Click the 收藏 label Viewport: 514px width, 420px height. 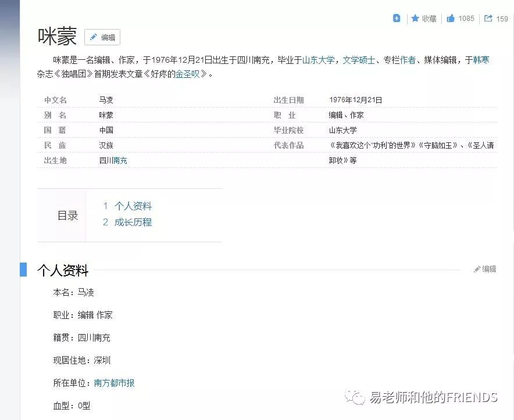click(429, 19)
